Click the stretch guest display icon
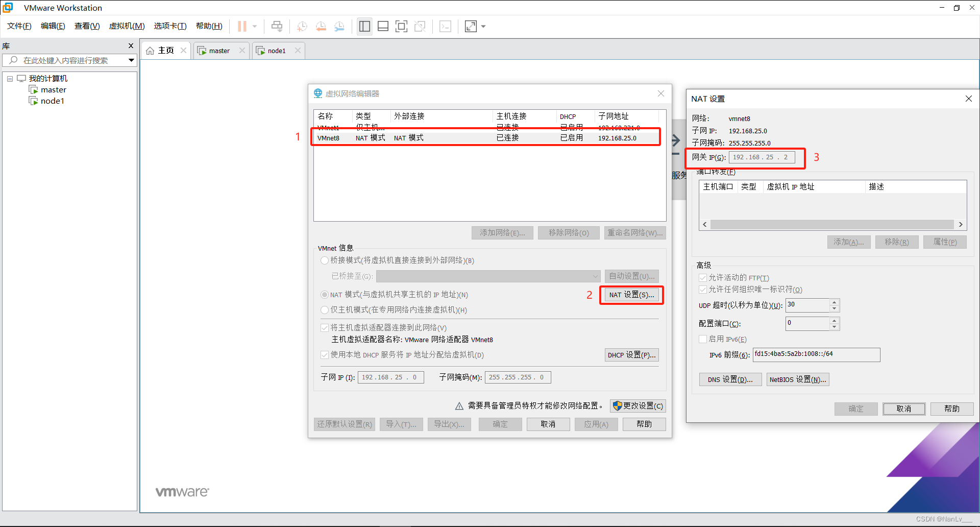 (x=471, y=26)
